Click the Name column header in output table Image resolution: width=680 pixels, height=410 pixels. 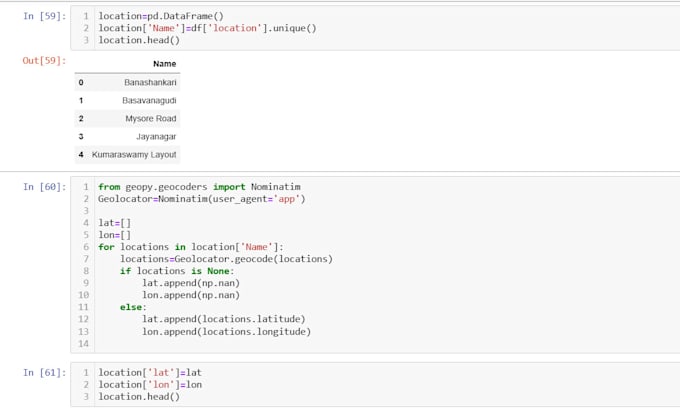(164, 64)
